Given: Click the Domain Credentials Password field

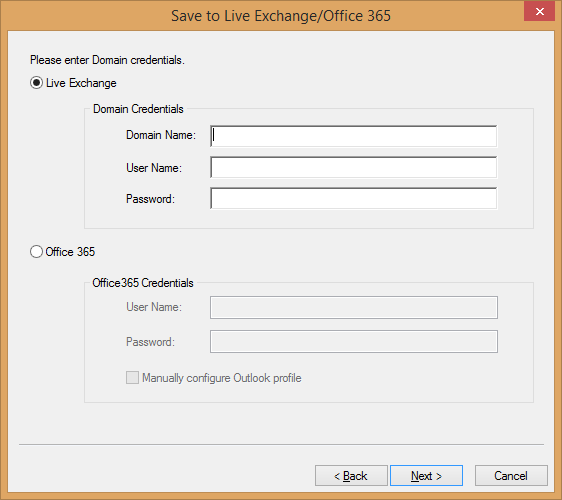Looking at the screenshot, I should 353,198.
